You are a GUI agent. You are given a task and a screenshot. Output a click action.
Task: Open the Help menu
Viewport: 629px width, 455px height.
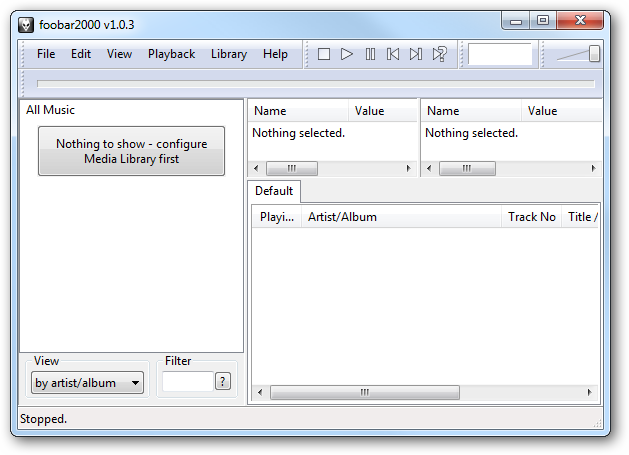point(275,54)
